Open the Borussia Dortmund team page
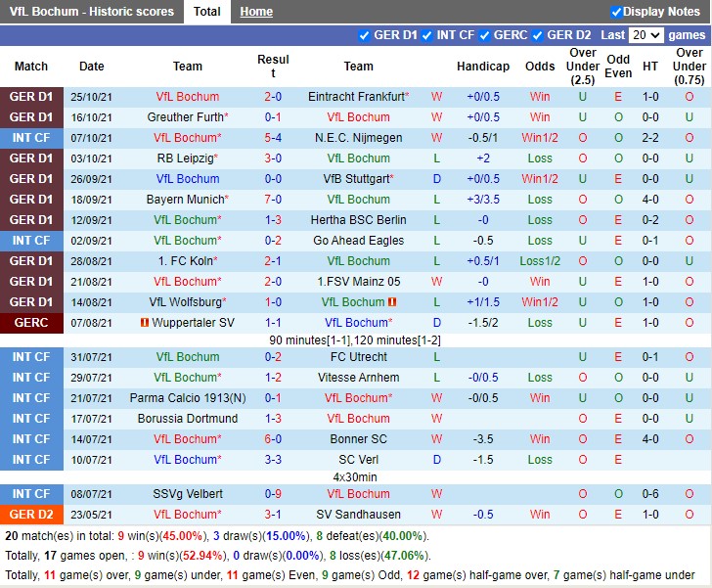 pos(188,419)
